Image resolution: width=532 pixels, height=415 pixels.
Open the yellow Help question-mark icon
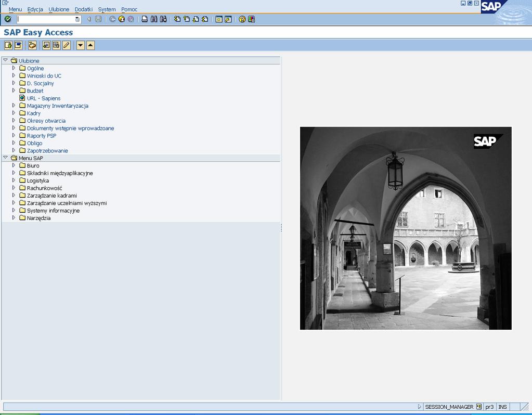[x=242, y=19]
